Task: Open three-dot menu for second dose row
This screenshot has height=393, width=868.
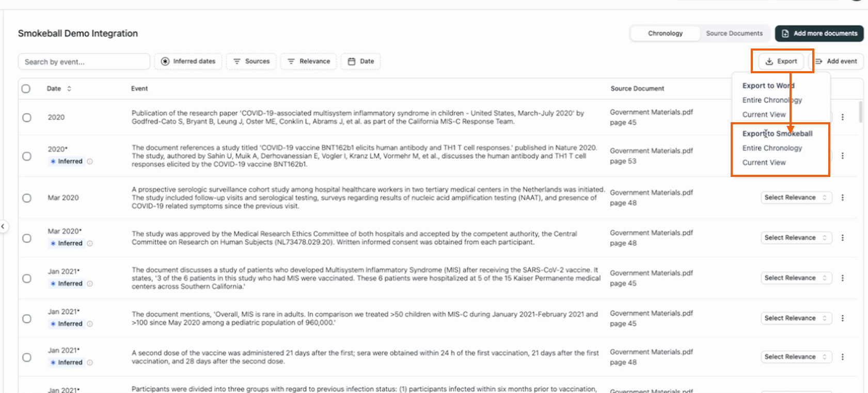Action: (843, 357)
